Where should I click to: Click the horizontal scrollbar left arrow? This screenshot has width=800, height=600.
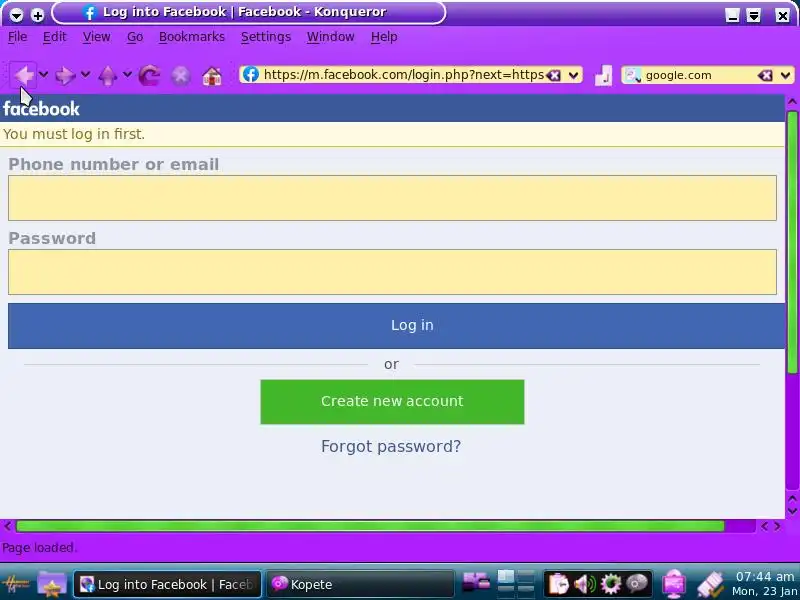coord(7,526)
